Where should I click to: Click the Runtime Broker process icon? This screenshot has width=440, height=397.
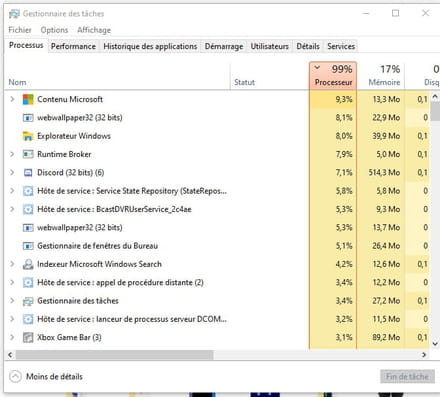click(x=28, y=154)
